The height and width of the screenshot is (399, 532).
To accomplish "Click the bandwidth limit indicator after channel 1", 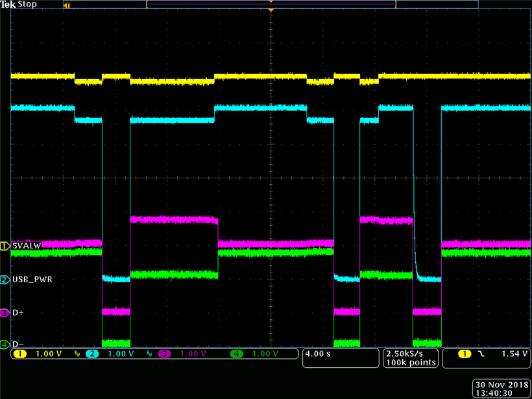I will pyautogui.click(x=77, y=354).
